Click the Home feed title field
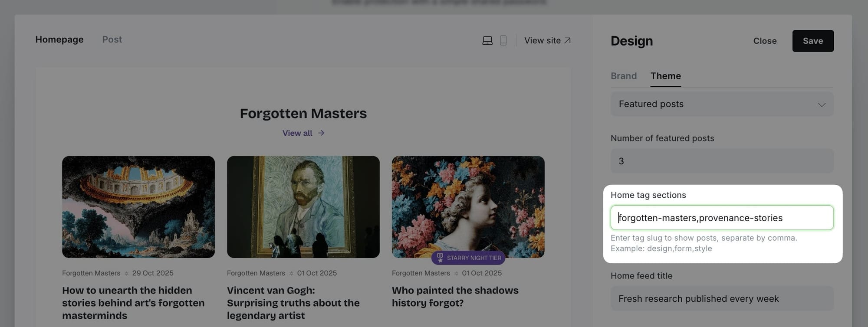Image resolution: width=868 pixels, height=327 pixels. [x=721, y=298]
